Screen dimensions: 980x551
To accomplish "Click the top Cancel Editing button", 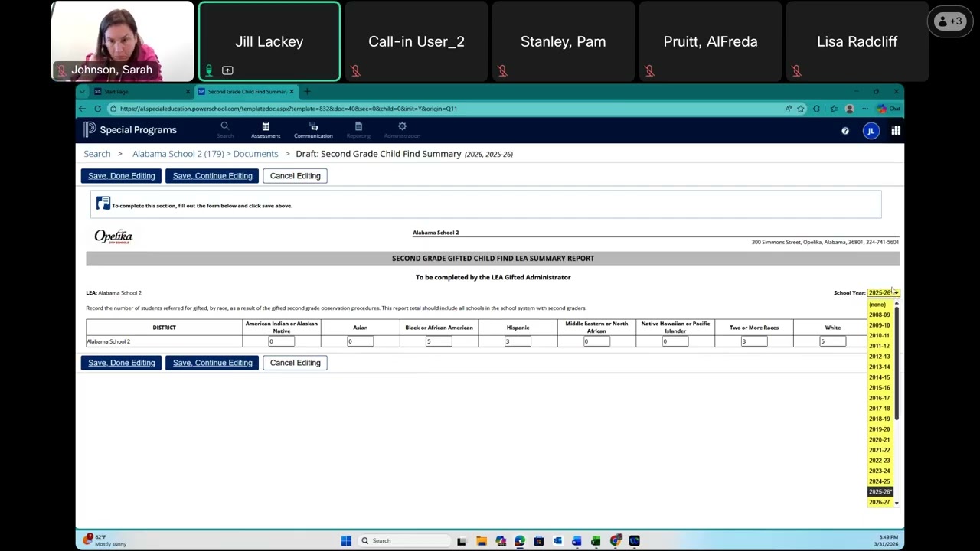I will coord(295,176).
